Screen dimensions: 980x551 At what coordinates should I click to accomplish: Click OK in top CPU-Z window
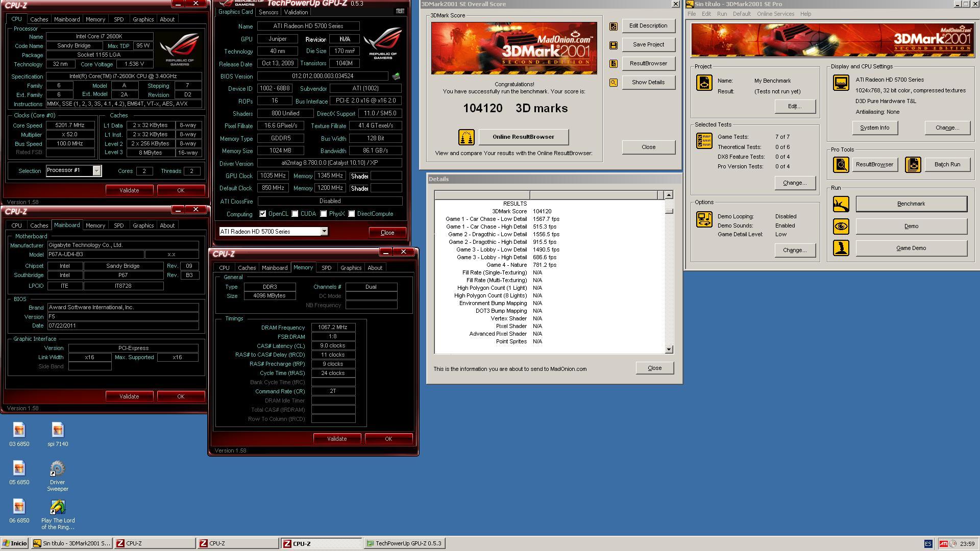pos(181,190)
